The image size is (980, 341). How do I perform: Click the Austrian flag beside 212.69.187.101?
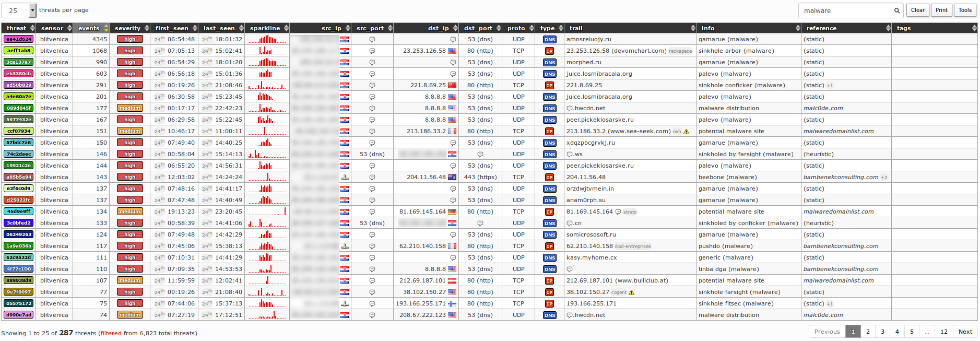tap(452, 280)
